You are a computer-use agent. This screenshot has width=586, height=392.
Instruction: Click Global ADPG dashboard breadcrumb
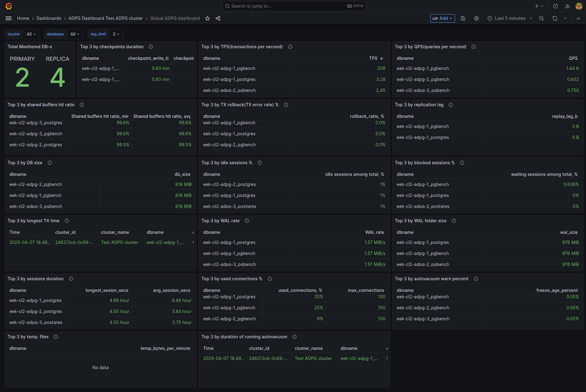pos(175,18)
